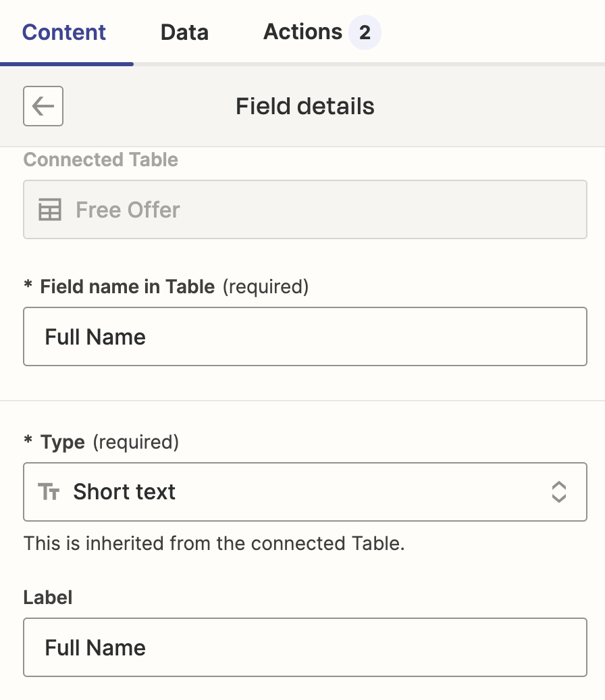Click the inherited from connected Table note

(x=214, y=543)
